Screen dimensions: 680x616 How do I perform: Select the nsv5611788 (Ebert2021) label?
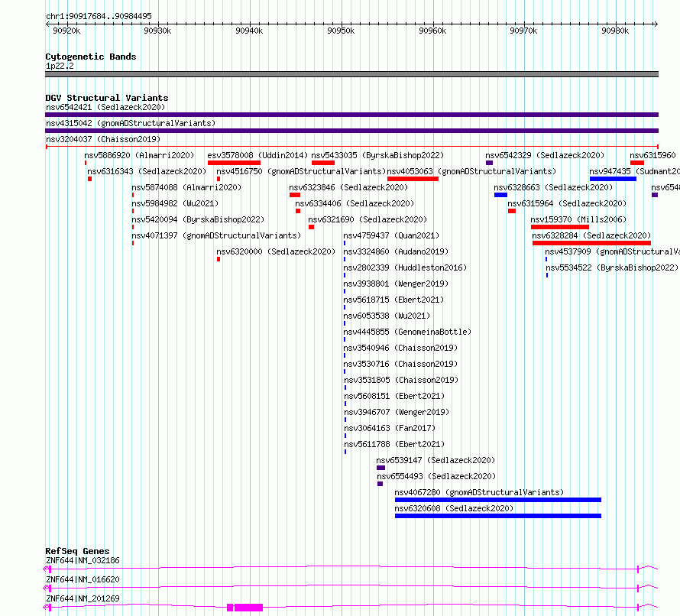[394, 444]
